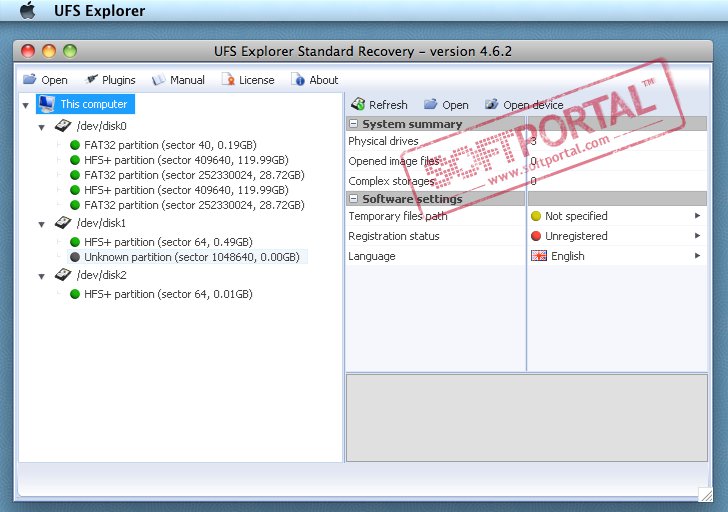Select the first HFS+ 119.99GB partition row
The height and width of the screenshot is (512, 728).
point(186,160)
